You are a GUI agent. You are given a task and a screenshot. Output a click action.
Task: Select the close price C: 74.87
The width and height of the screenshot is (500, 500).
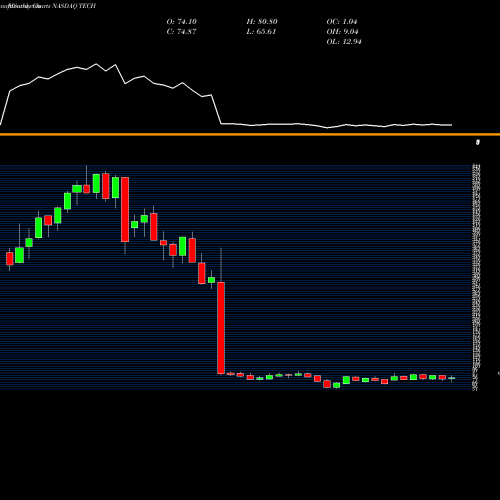(182, 32)
